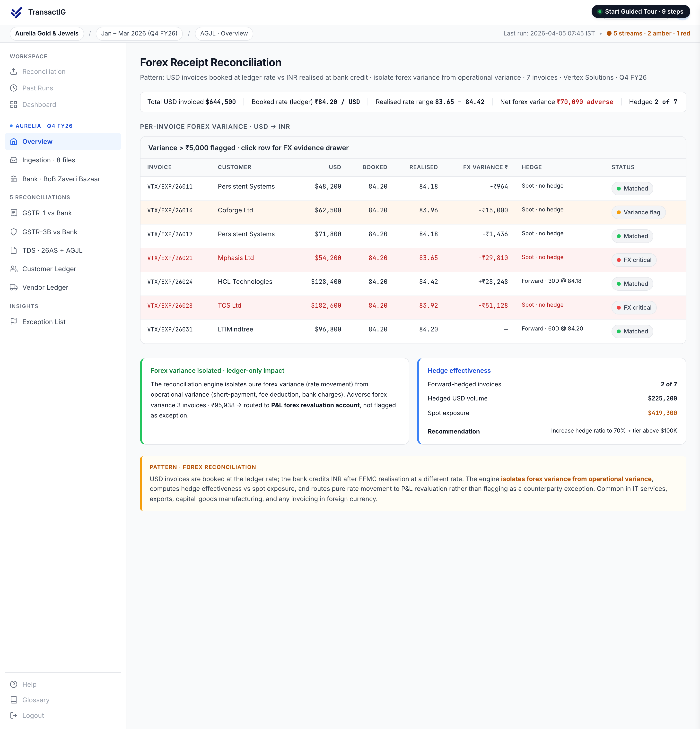
Task: Open invoice row VTX/EXP/26014
Action: click(x=413, y=212)
